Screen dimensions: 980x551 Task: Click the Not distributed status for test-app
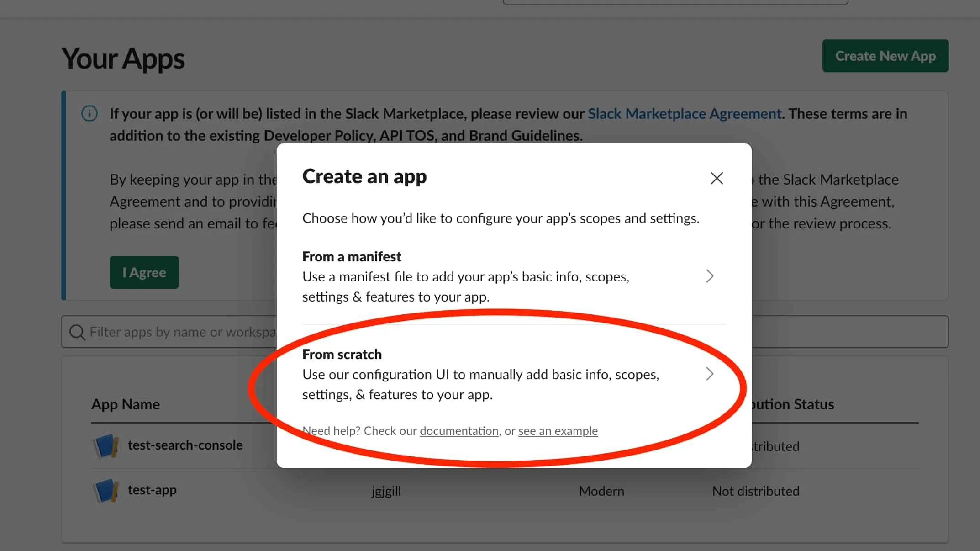click(x=755, y=491)
